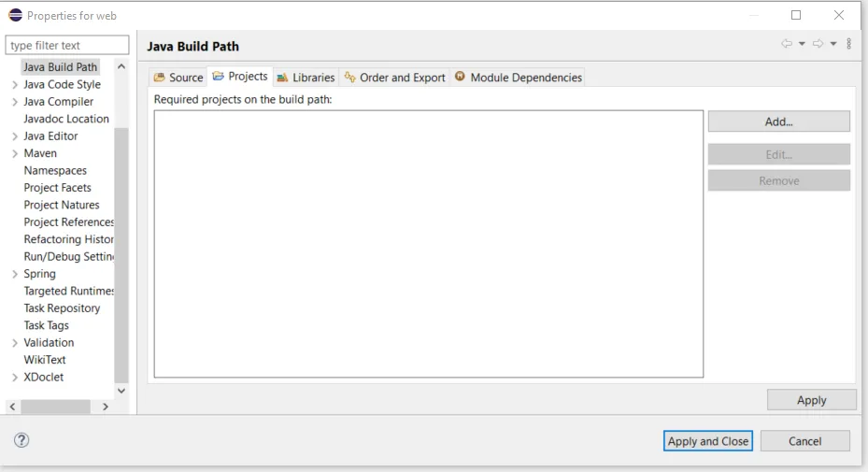Click the help question mark icon
The width and height of the screenshot is (868, 472).
[22, 440]
